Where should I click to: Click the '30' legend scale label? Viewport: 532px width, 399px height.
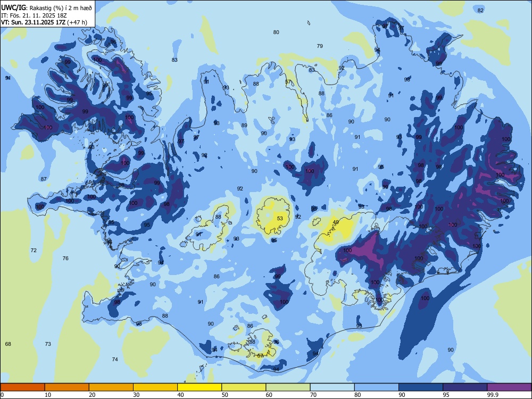[136, 395]
